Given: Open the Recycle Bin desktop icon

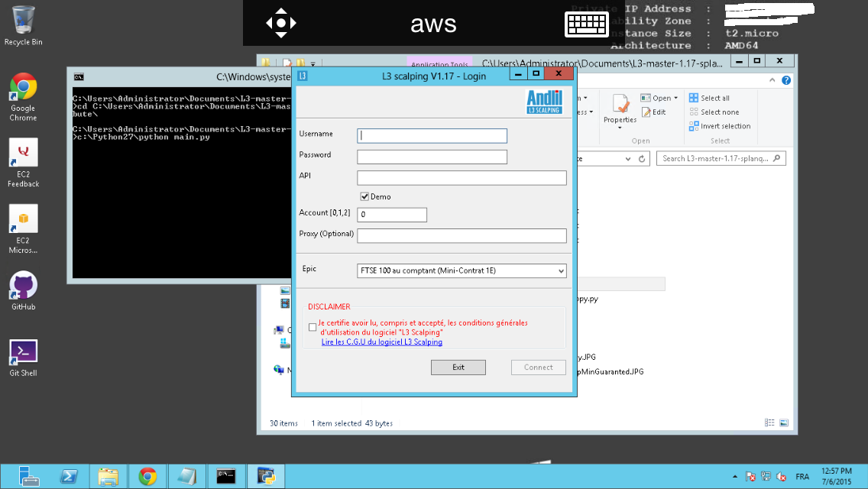Looking at the screenshot, I should point(23,25).
